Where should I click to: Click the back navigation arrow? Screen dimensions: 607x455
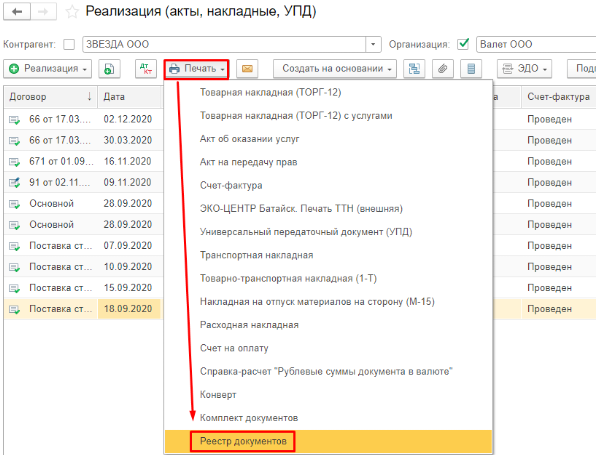[x=17, y=13]
